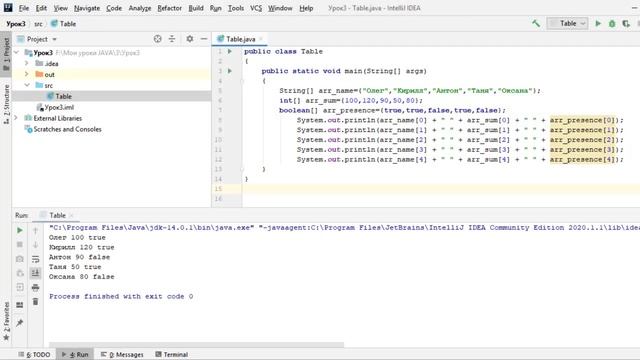The image size is (640, 360).
Task: Close the Table tab in Run panel
Action: (x=71, y=215)
